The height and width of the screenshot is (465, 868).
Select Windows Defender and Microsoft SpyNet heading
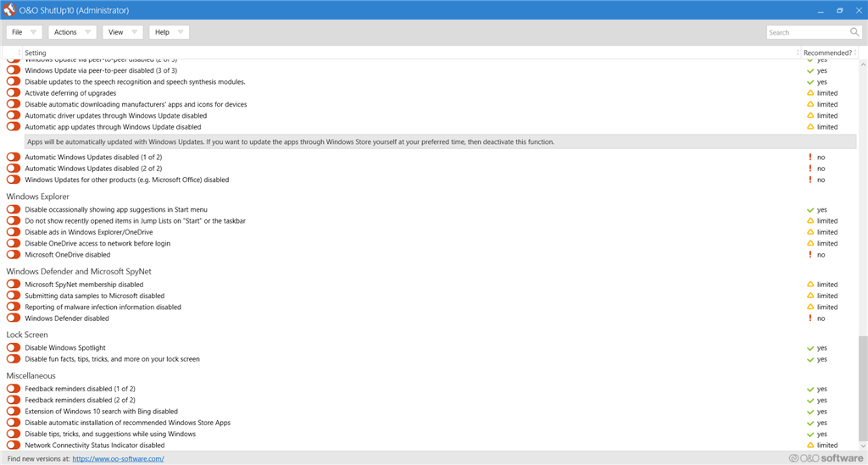79,272
